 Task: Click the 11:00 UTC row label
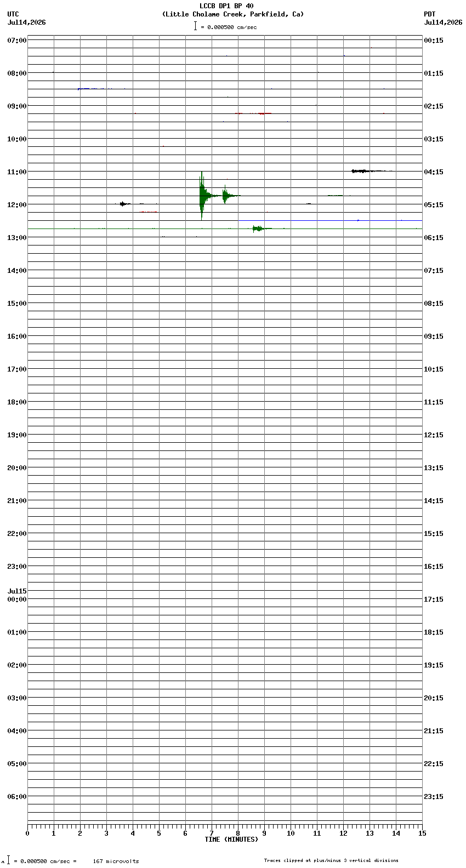(x=16, y=172)
